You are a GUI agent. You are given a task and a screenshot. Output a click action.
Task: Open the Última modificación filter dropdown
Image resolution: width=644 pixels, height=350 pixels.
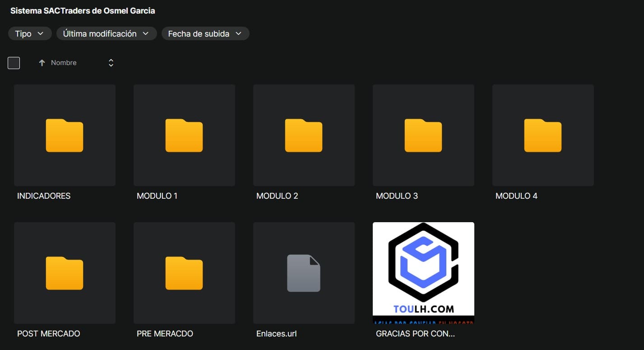(x=106, y=34)
